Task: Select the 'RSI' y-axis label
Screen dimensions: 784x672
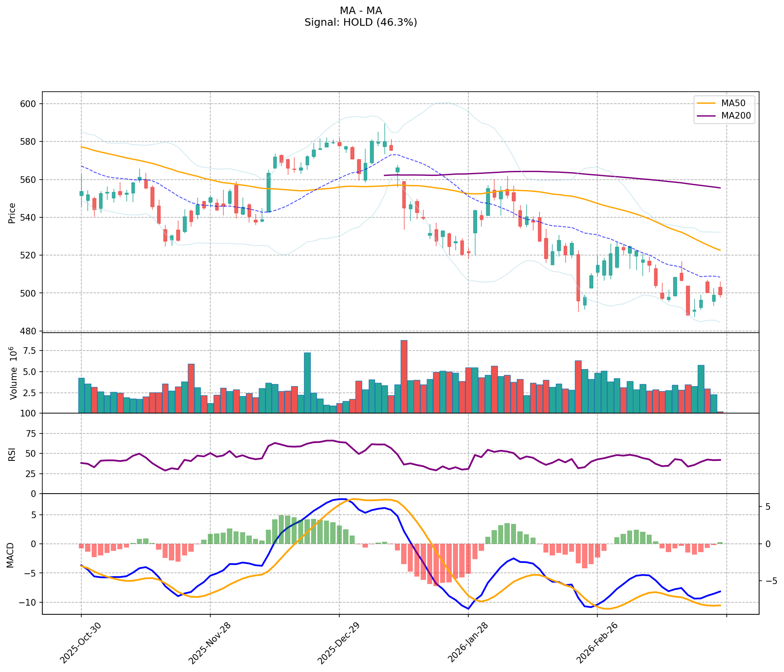Action: click(12, 454)
